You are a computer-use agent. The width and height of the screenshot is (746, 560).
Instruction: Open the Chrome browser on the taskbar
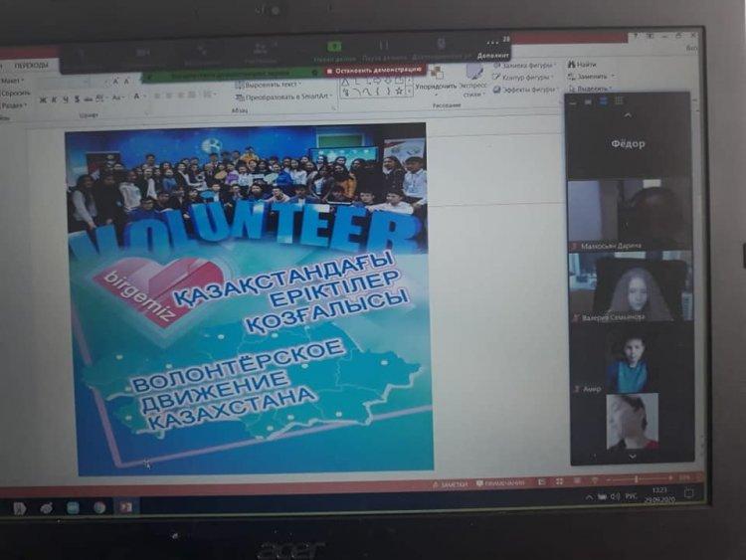pos(99,507)
